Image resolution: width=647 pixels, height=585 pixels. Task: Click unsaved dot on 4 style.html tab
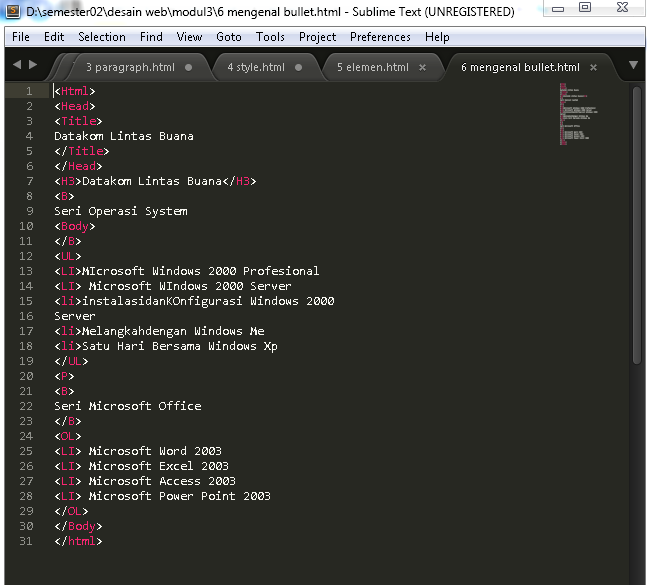(x=298, y=68)
